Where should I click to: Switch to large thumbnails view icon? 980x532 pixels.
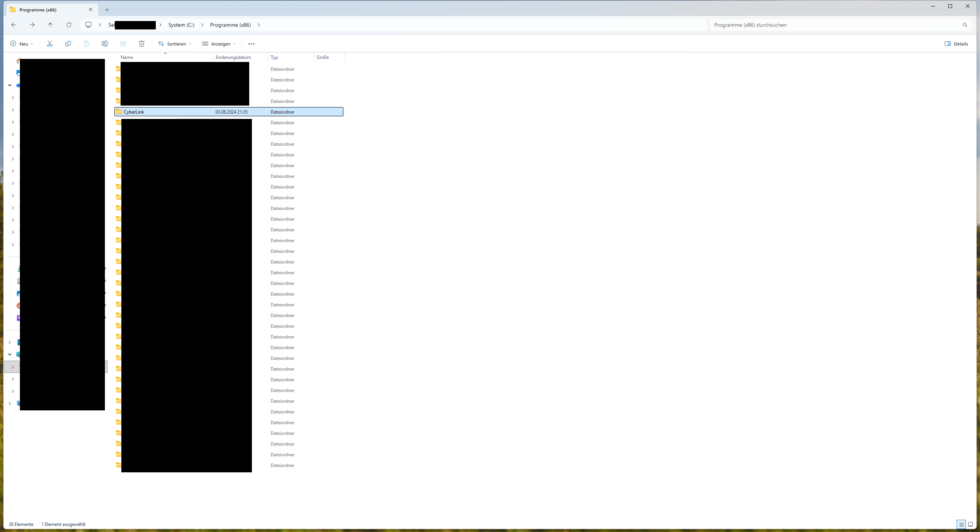click(x=970, y=524)
